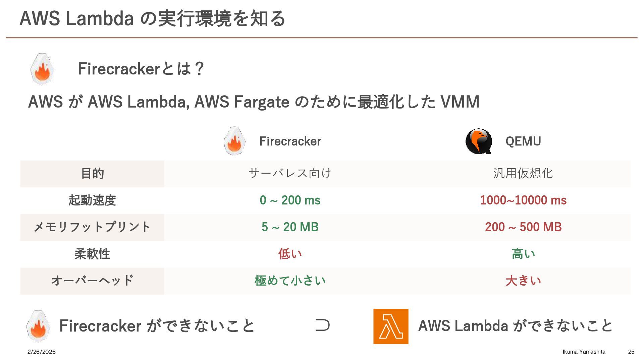The image size is (644, 362).
Task: Click the メモリフットプリント row header
Action: pos(92,227)
